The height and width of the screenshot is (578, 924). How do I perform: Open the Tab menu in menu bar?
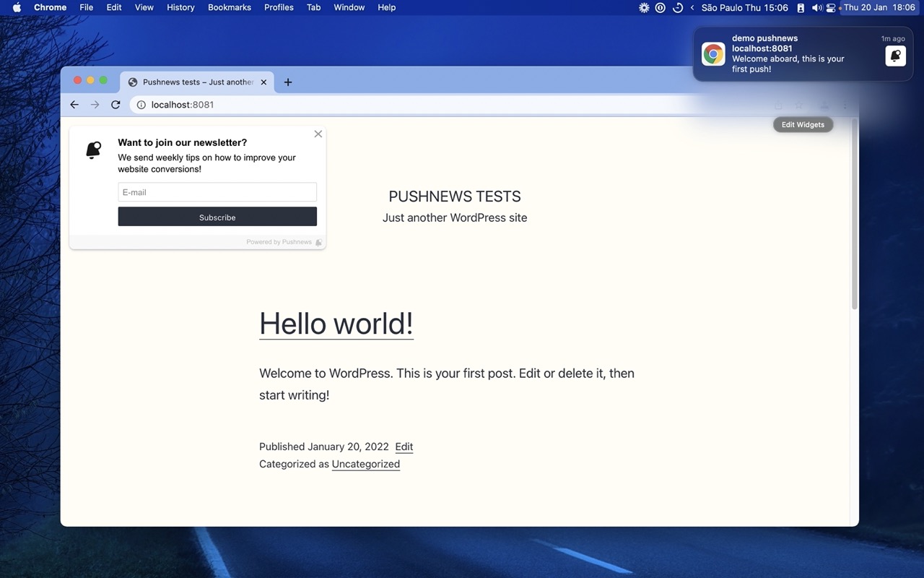tap(313, 7)
